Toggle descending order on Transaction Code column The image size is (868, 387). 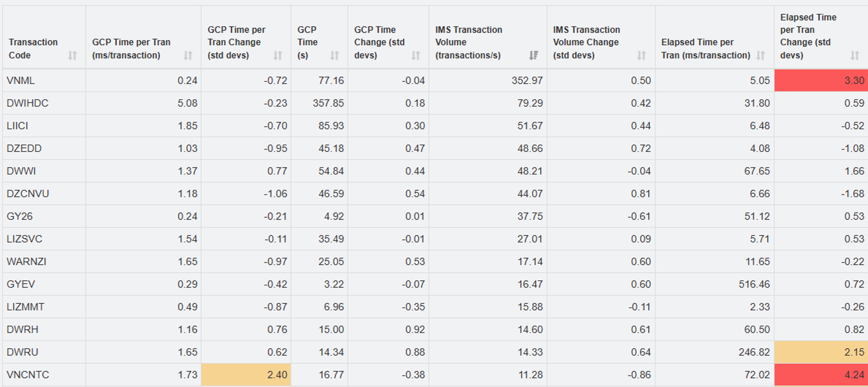[x=73, y=55]
